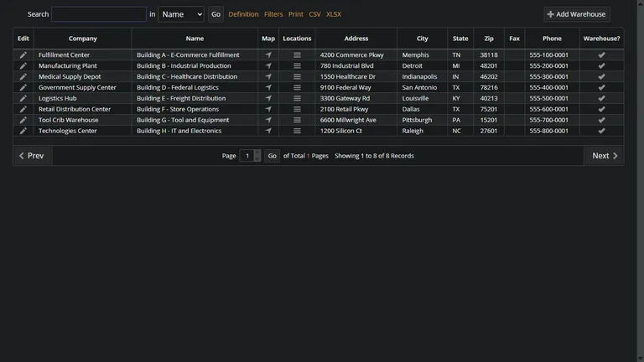Open the Filters link
644x362 pixels.
coord(273,14)
